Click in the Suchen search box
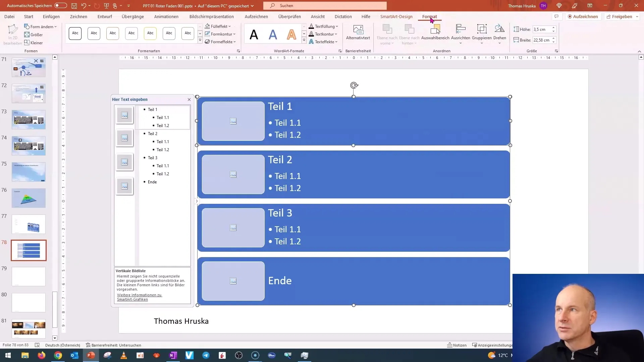Screen dimensions: 644x362 pos(325,6)
